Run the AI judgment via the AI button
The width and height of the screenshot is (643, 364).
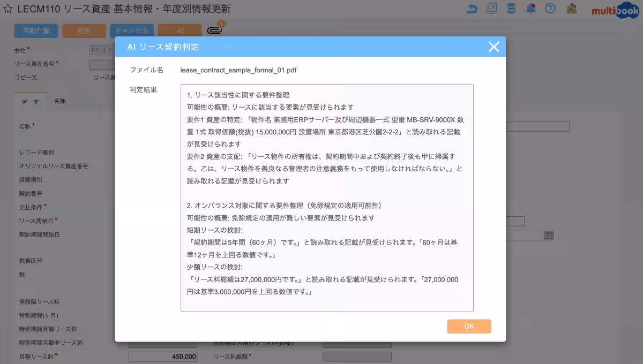click(180, 31)
